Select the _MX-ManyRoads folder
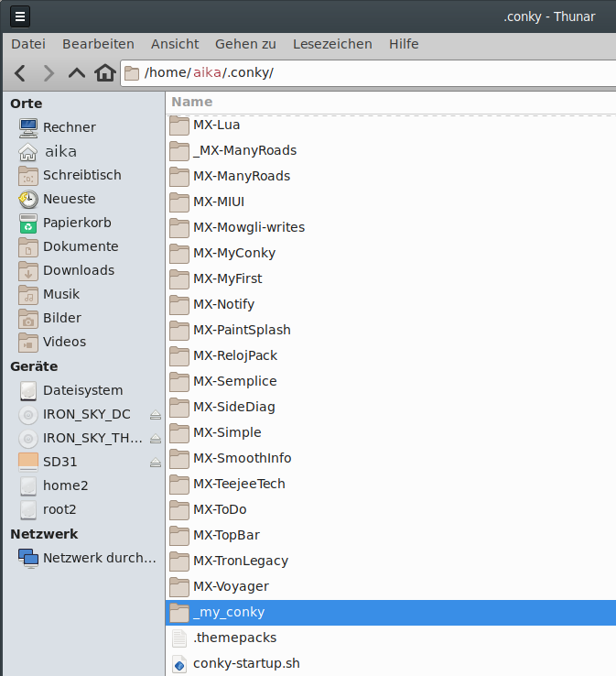 391,151
